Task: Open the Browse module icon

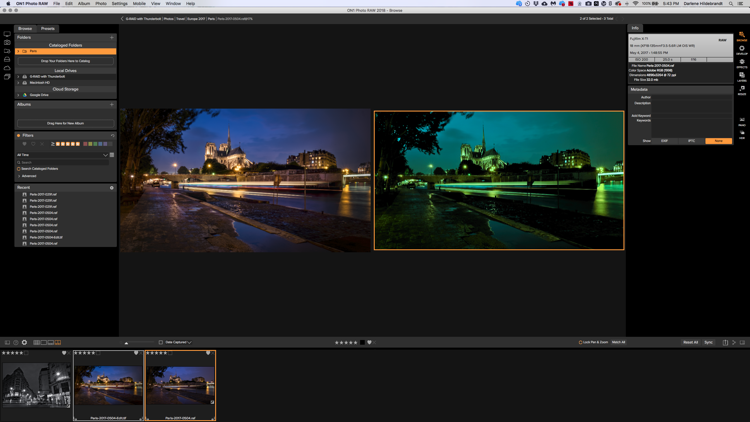Action: click(x=741, y=36)
